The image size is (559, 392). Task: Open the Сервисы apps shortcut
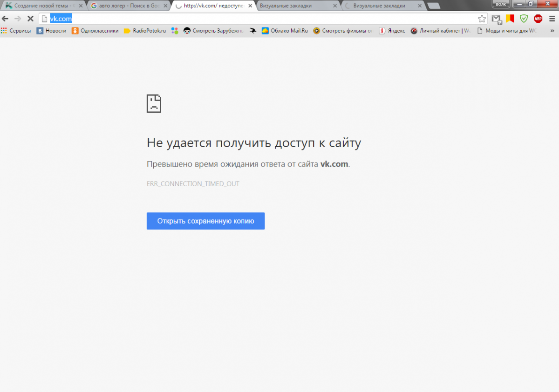16,31
